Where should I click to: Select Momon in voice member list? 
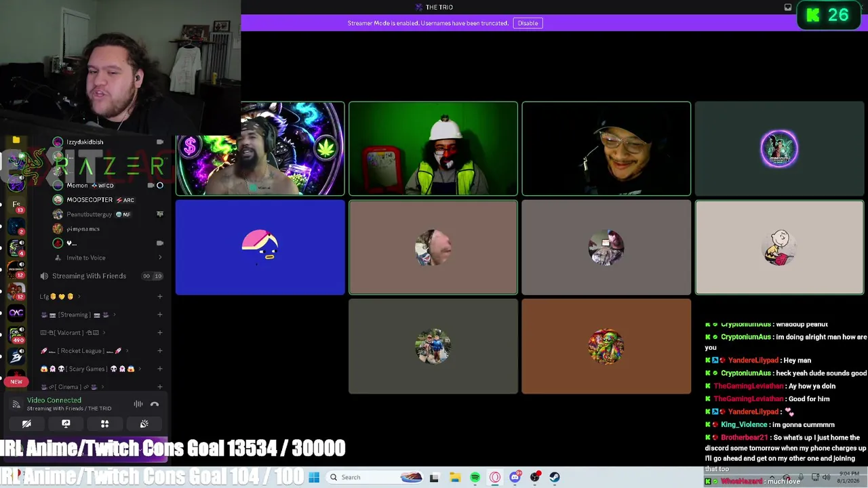pos(108,185)
